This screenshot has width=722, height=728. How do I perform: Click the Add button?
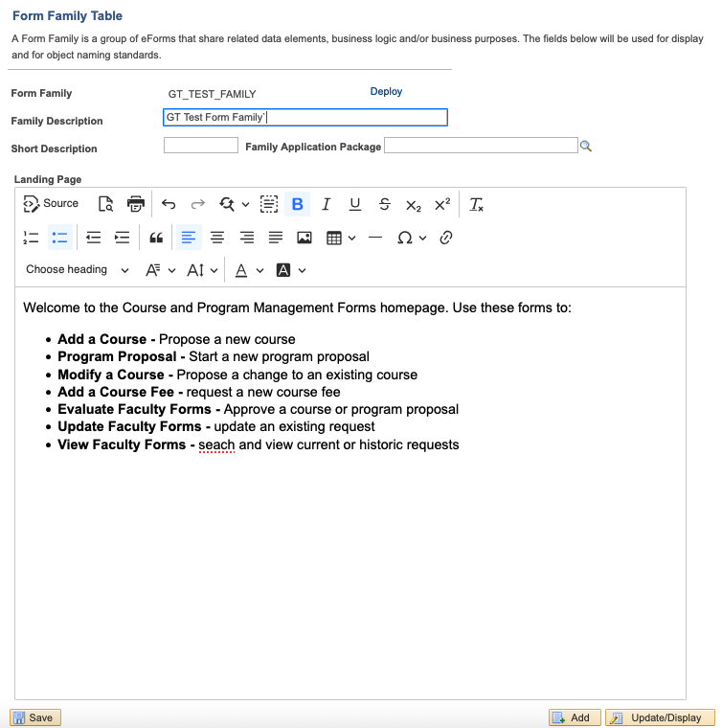(x=575, y=717)
